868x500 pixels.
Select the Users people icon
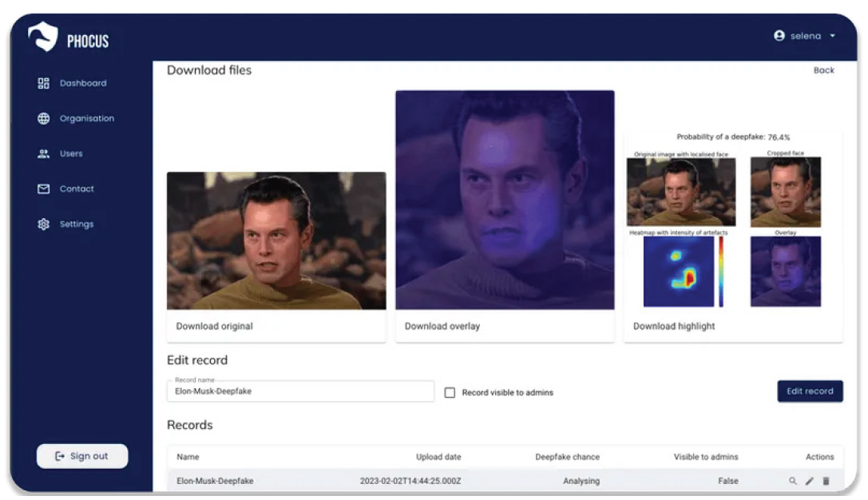point(43,153)
